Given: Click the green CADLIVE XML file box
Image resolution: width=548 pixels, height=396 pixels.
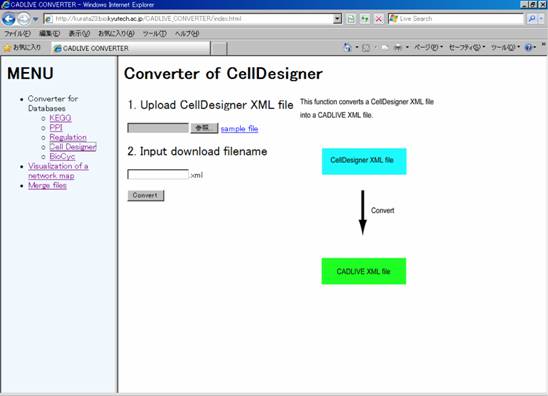Looking at the screenshot, I should coord(363,271).
